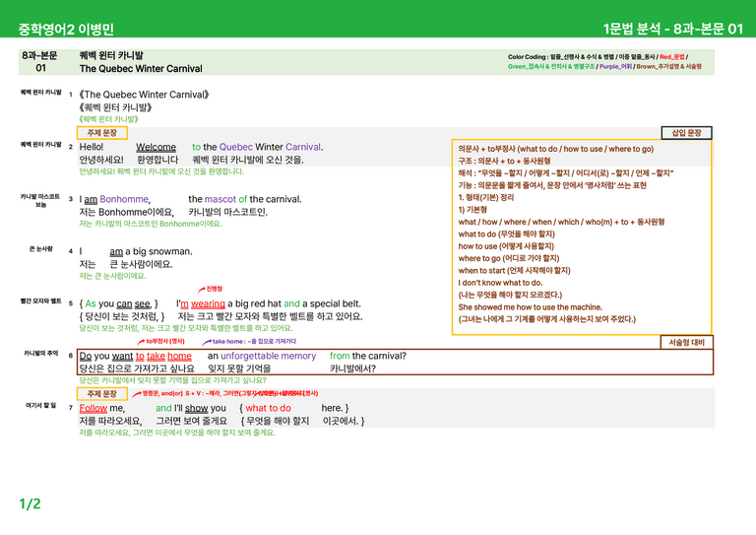Image resolution: width=756 pixels, height=535 pixels.
Task: Click the header text "중학영어2 이병민"
Action: [x=66, y=30]
